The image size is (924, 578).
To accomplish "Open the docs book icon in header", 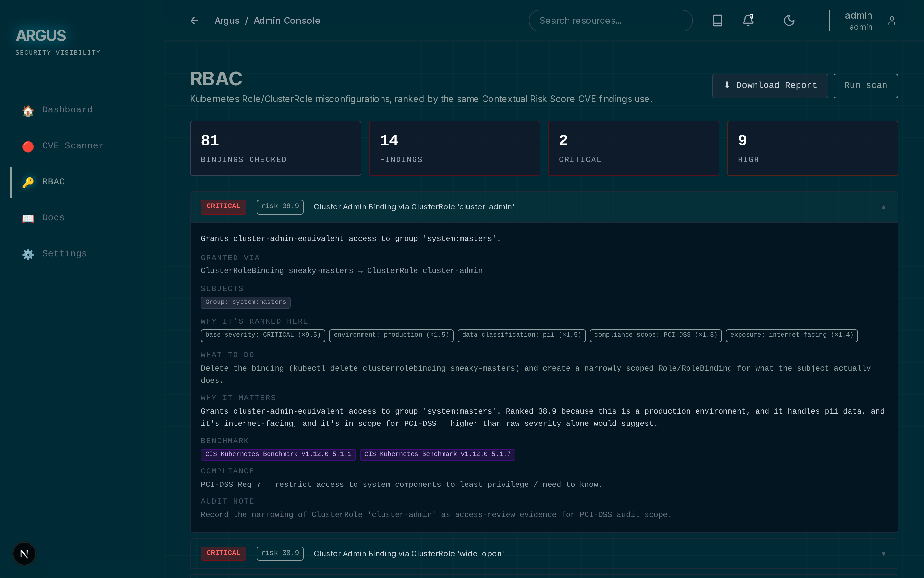I will 717,21.
